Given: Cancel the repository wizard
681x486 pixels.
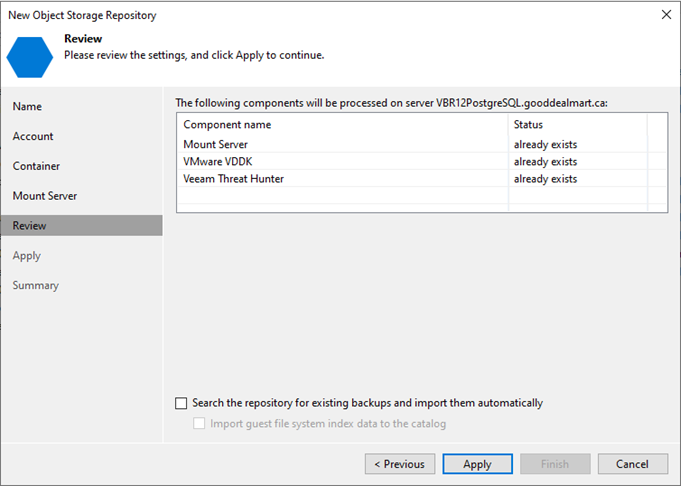Looking at the screenshot, I should pos(632,464).
